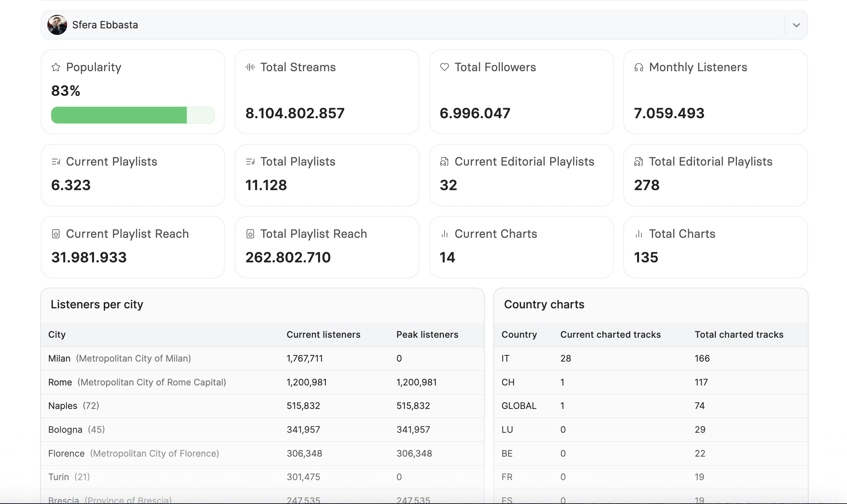Click the playlist icon beside Current Playlists
Screen dimensions: 847x504
point(56,161)
